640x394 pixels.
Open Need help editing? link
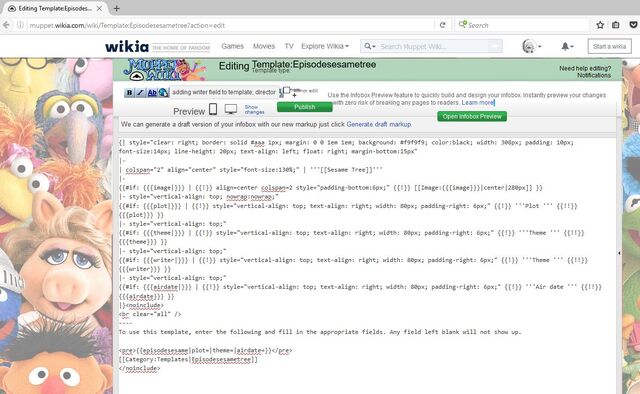[585, 68]
